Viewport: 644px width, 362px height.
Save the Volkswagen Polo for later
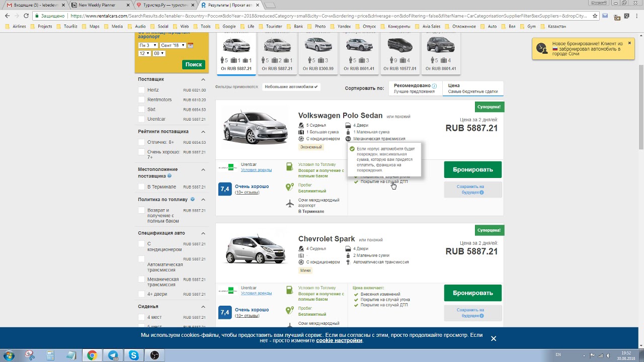473,190
